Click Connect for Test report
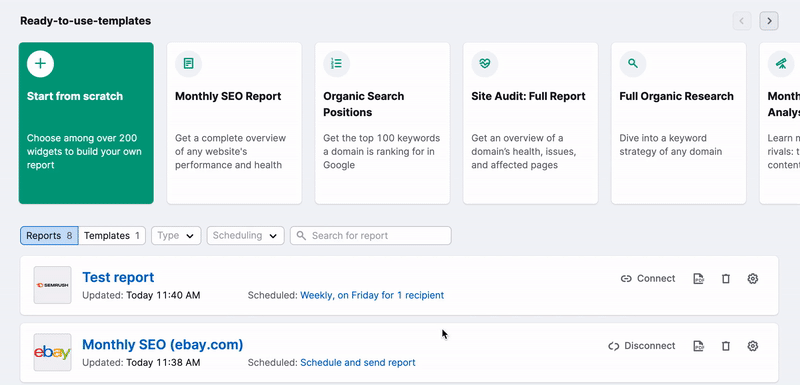Viewport: 800px width, 385px height. (648, 278)
